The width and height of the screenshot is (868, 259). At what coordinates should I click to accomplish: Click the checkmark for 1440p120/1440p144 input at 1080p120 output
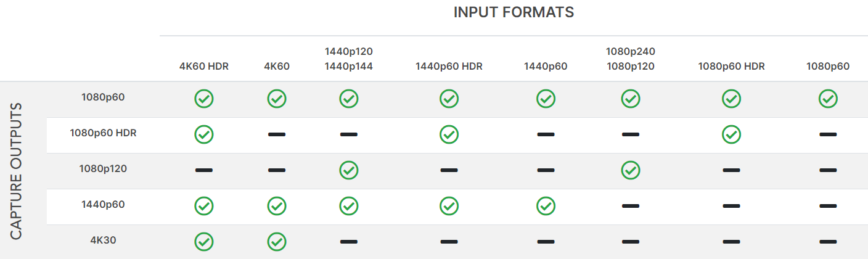tap(349, 170)
